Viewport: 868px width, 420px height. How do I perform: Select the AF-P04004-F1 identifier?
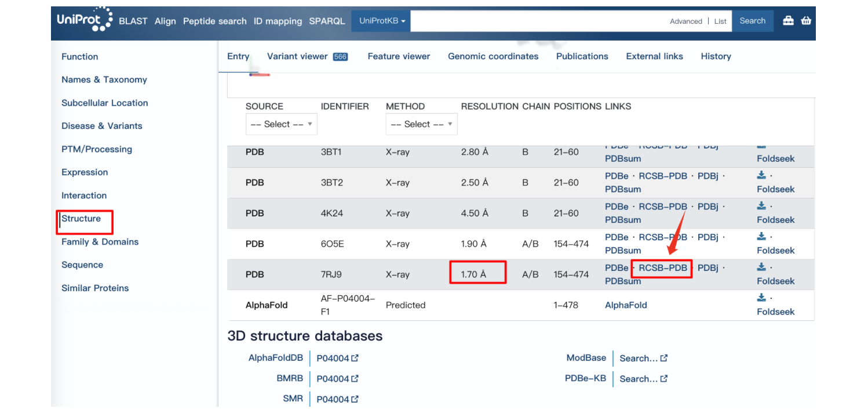(x=348, y=305)
